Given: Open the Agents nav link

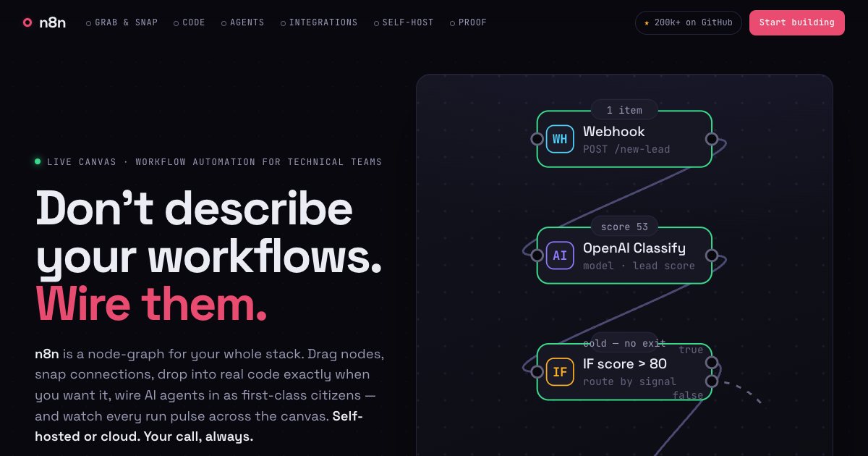Looking at the screenshot, I should pyautogui.click(x=242, y=22).
